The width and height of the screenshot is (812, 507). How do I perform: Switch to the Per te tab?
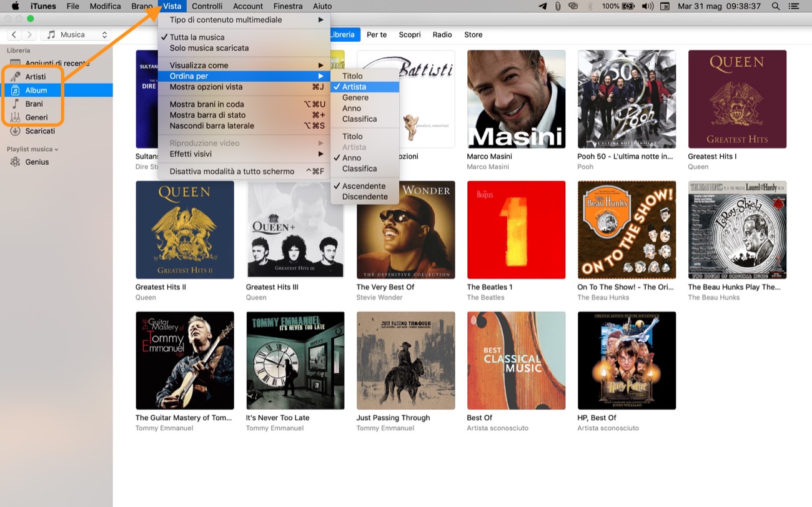[377, 35]
